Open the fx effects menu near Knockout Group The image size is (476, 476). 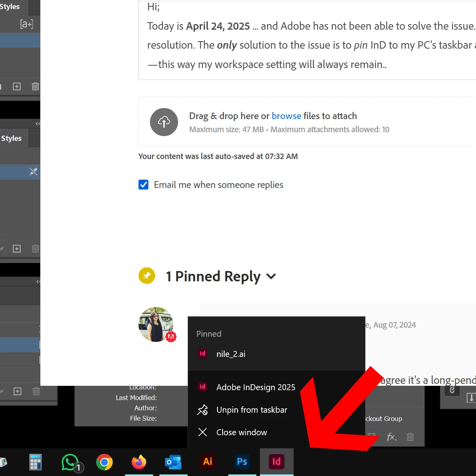point(391,437)
